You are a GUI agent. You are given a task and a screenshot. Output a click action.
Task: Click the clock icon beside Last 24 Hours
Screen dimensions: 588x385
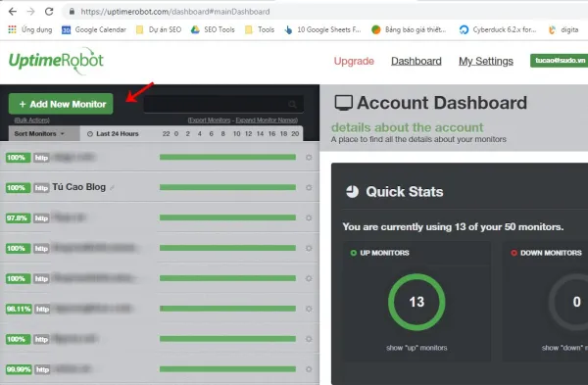90,134
